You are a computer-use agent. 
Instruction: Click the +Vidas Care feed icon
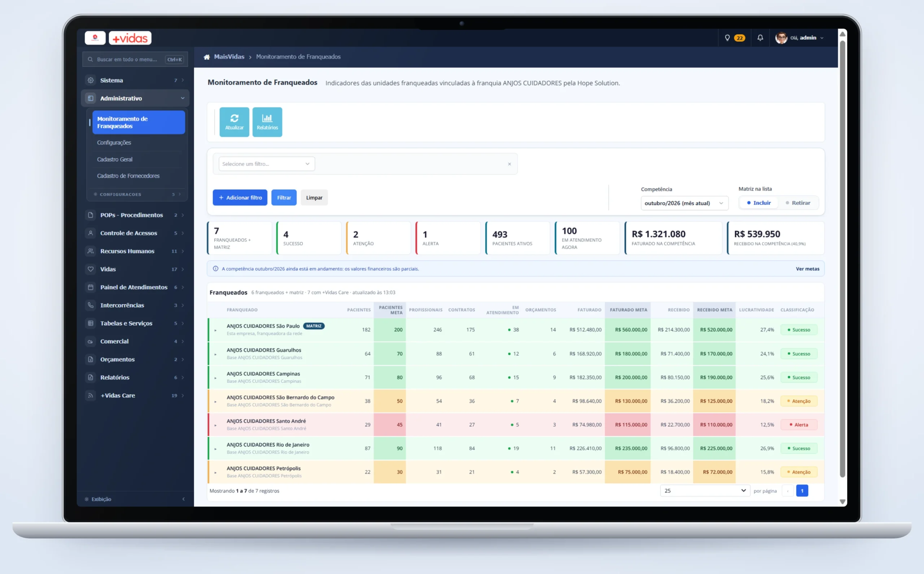(90, 395)
